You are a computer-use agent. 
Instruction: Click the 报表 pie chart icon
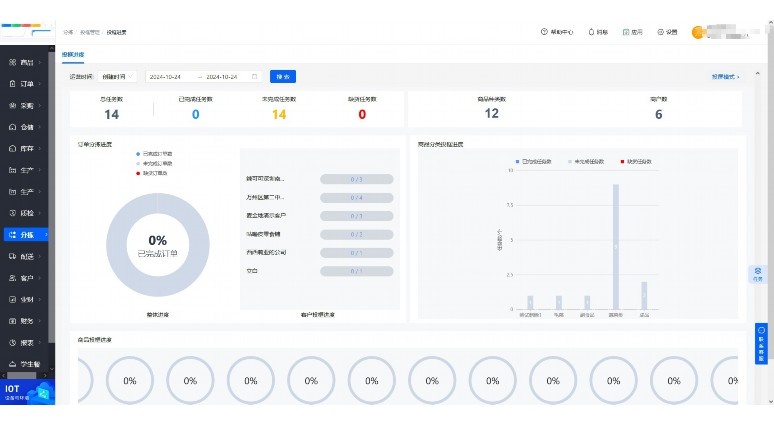[12, 343]
